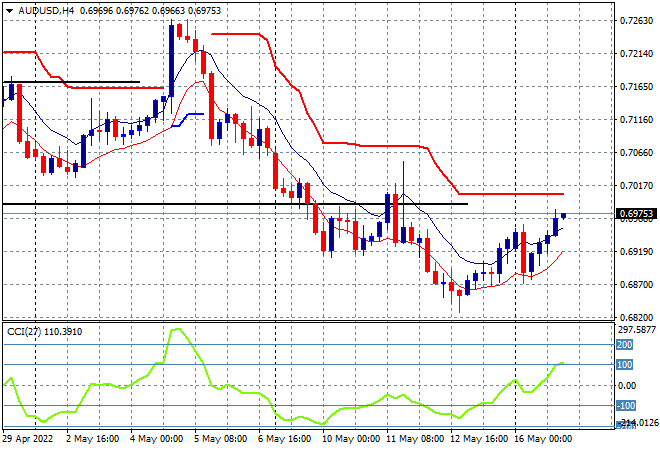Click the chart menu triangle beside AUDUSD,H4
The width and height of the screenshot is (660, 450).
click(9, 11)
